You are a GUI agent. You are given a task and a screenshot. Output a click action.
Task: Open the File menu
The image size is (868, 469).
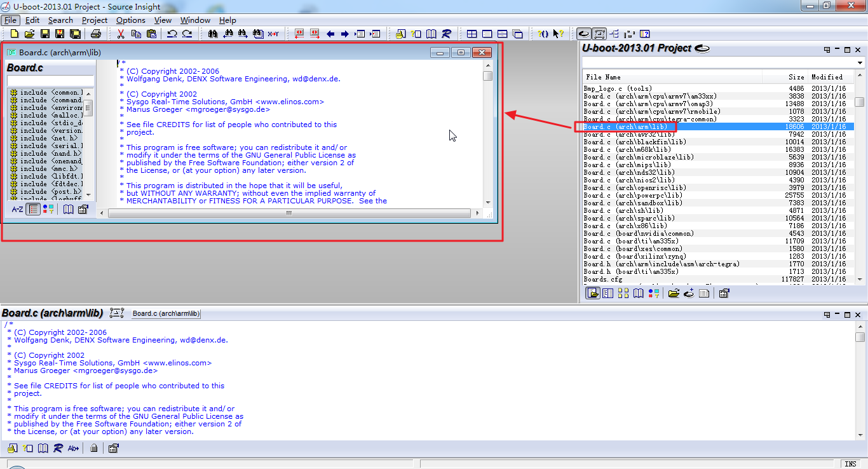pyautogui.click(x=11, y=20)
